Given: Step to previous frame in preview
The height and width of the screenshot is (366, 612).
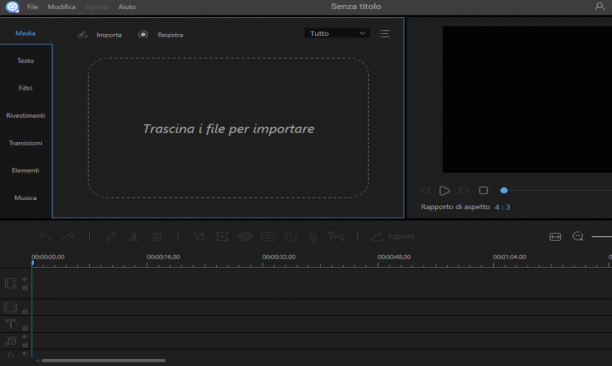Looking at the screenshot, I should [x=425, y=190].
